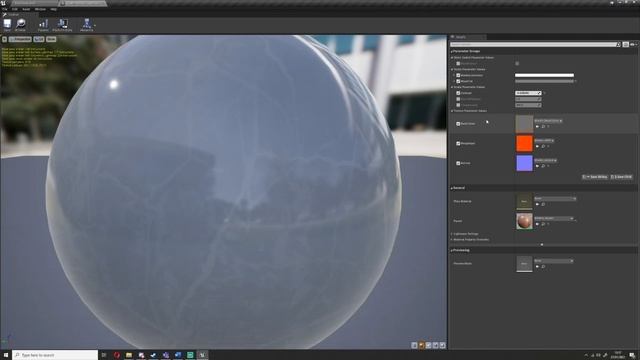640x360 pixels.
Task: Open the File menu
Action: point(4,9)
